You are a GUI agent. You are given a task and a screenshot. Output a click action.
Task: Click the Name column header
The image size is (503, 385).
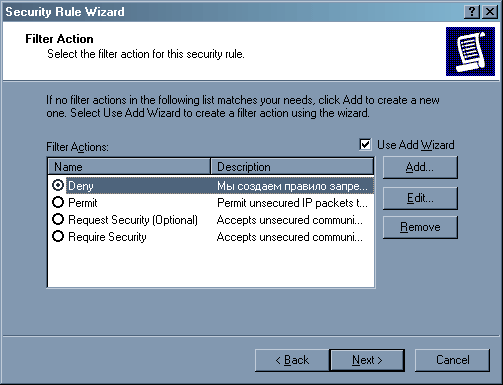click(129, 166)
